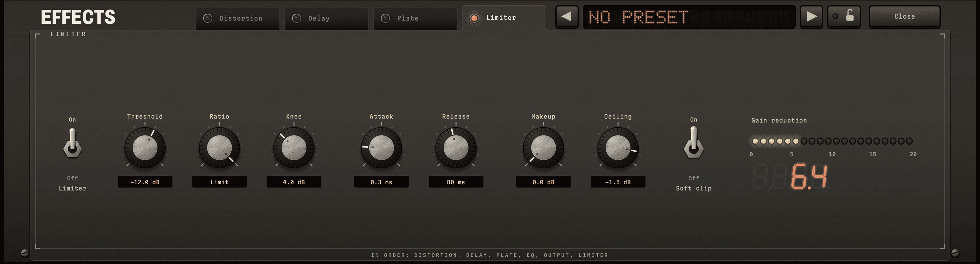
Task: Click the Release label
Action: [x=456, y=116]
